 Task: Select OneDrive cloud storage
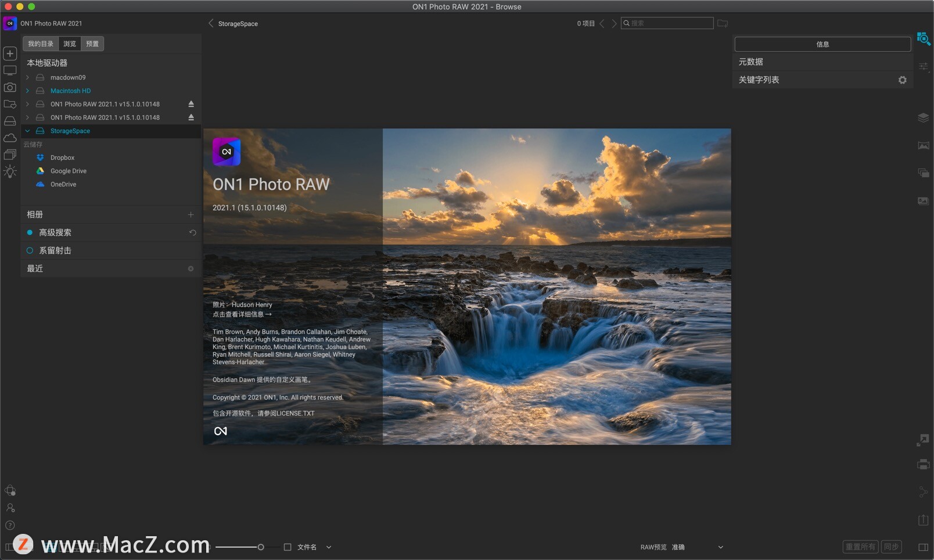click(x=63, y=184)
